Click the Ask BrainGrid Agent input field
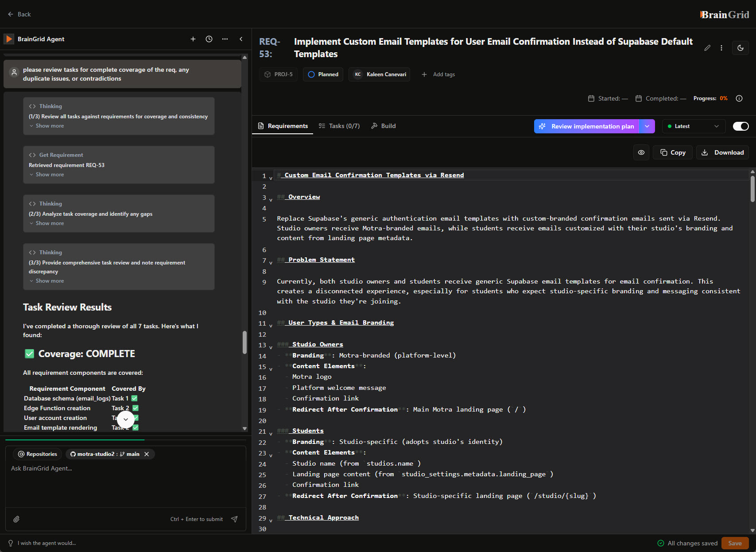Viewport: 756px width, 552px height. click(x=125, y=483)
